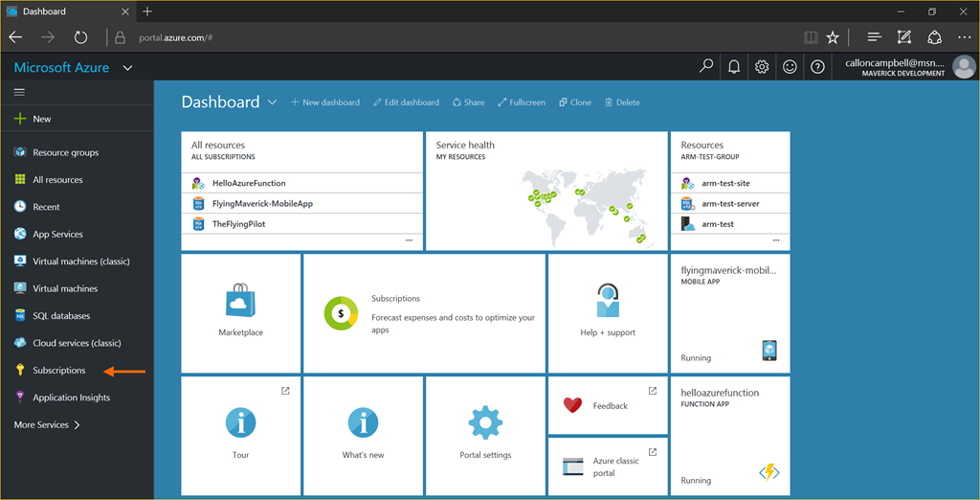Open portal settings gear in top bar
This screenshot has height=500, width=980.
coord(762,67)
